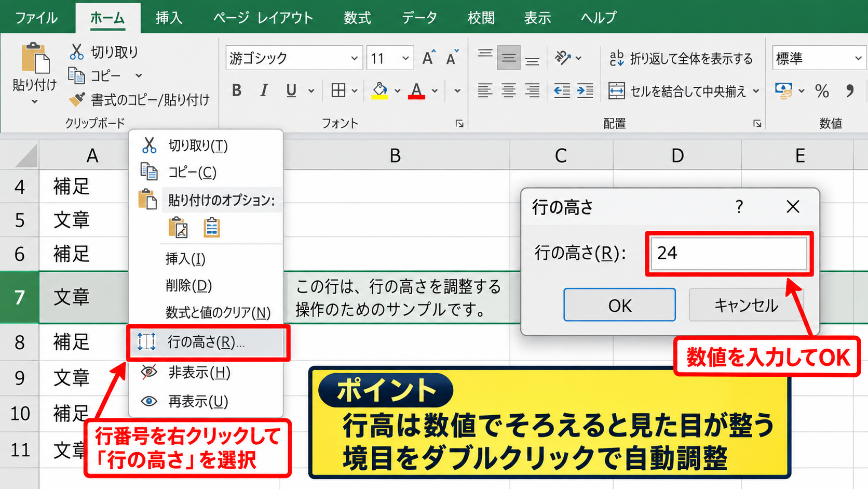This screenshot has width=868, height=489.
Task: Apply the yellow fill color bucket
Action: click(x=380, y=91)
